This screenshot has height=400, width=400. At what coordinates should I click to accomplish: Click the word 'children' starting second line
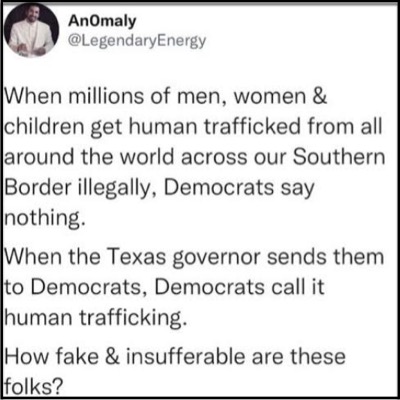45,126
